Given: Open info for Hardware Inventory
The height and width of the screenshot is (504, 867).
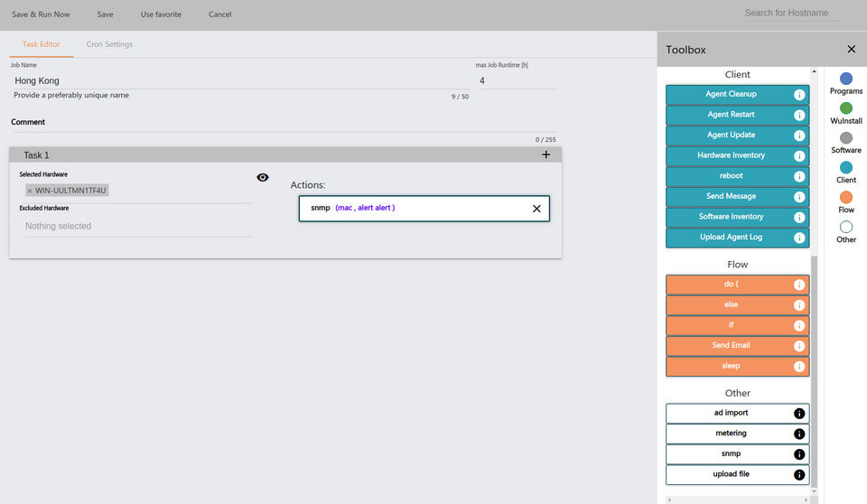Looking at the screenshot, I should coord(799,156).
